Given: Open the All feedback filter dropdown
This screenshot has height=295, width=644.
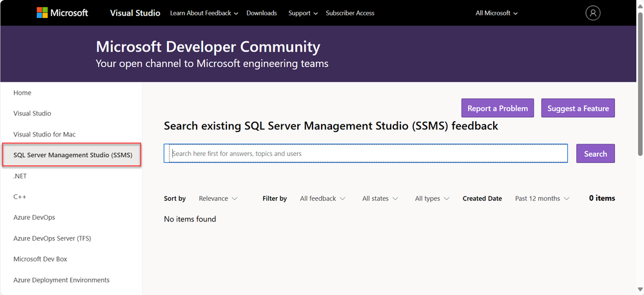Looking at the screenshot, I should point(322,198).
